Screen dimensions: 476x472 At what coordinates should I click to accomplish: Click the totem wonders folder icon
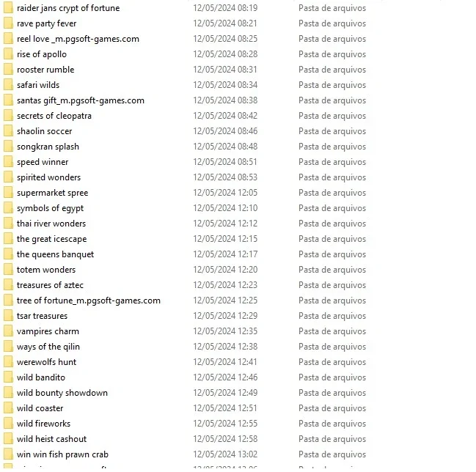[8, 270]
